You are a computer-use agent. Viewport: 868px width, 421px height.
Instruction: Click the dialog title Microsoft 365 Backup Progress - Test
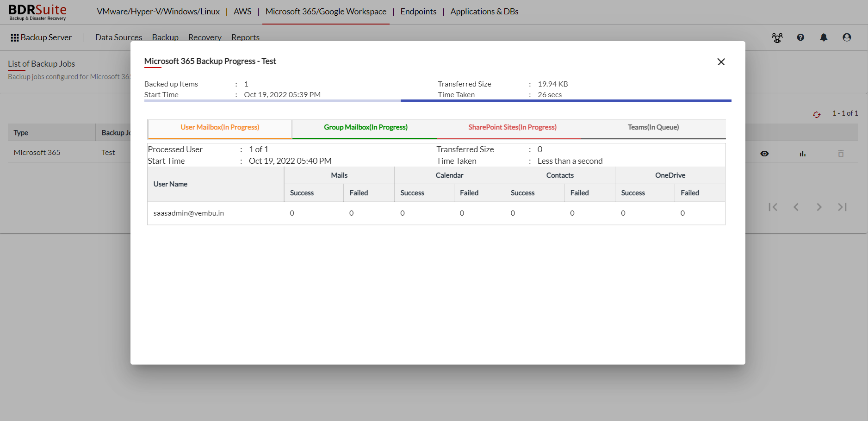(x=210, y=61)
